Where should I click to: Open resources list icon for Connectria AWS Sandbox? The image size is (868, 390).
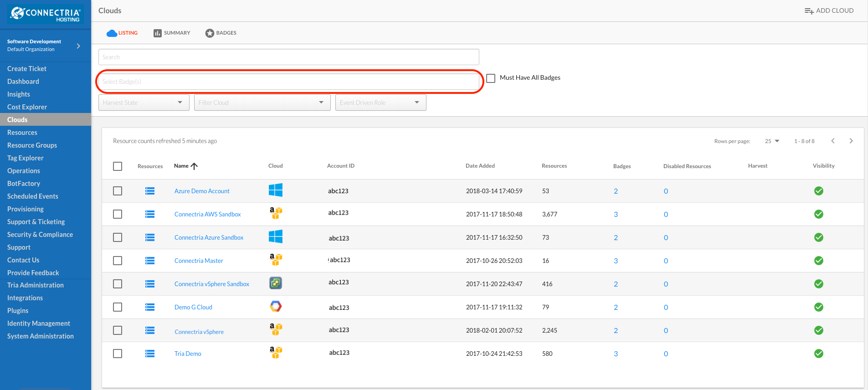pyautogui.click(x=150, y=214)
